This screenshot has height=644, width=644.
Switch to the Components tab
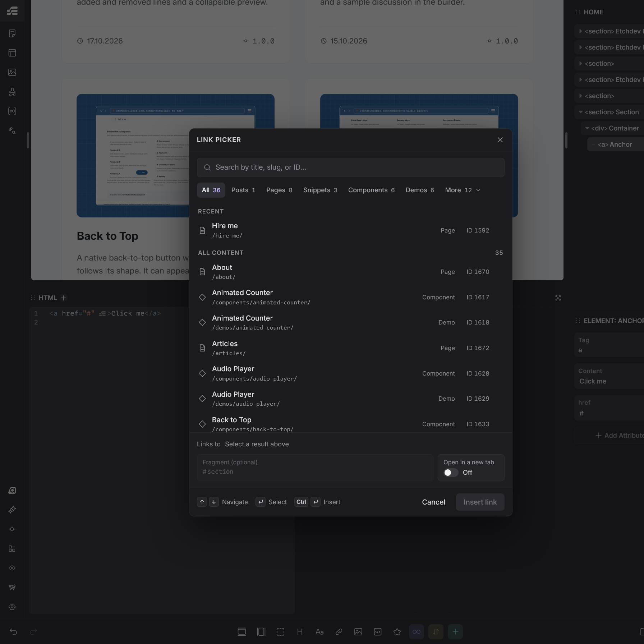[371, 190]
